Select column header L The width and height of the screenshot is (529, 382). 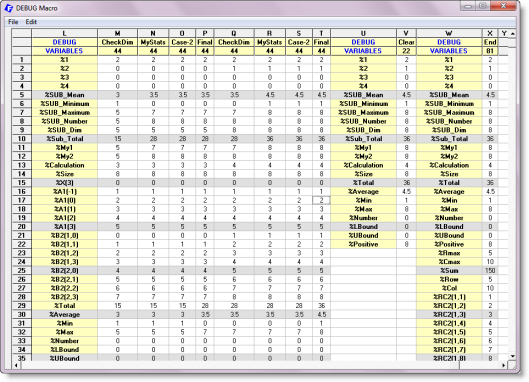tap(64, 33)
